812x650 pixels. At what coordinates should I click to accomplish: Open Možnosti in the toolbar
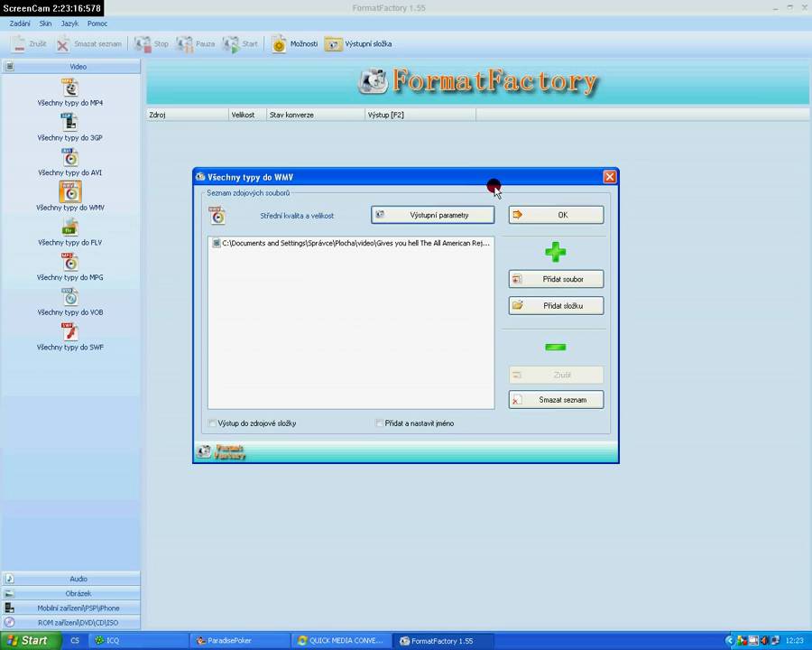click(295, 44)
